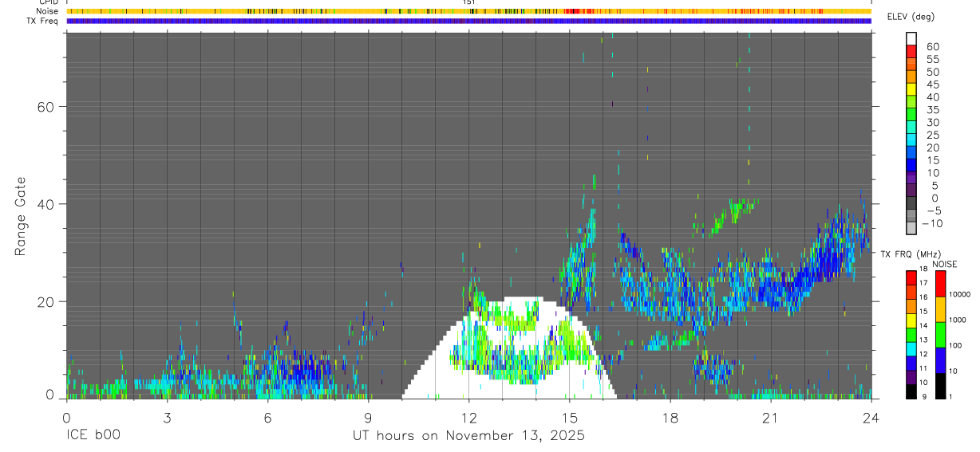
Task: Click the 'ELEV (deg)' legend title
Action: click(x=911, y=17)
